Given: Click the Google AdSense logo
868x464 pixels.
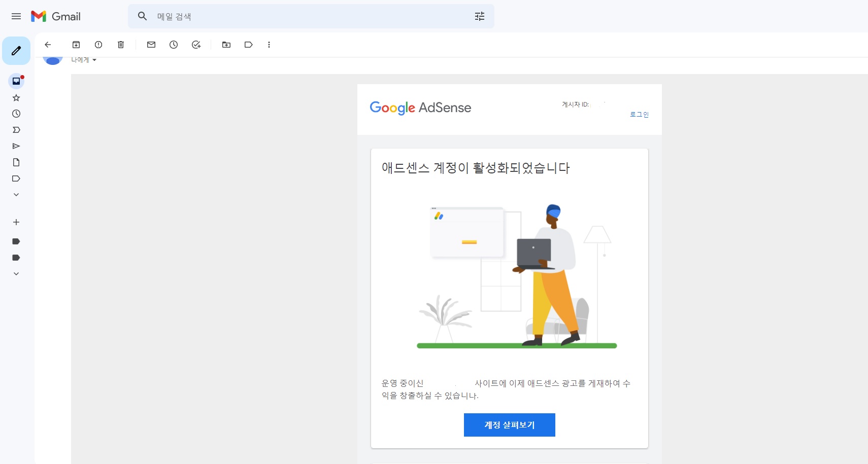Looking at the screenshot, I should point(420,108).
